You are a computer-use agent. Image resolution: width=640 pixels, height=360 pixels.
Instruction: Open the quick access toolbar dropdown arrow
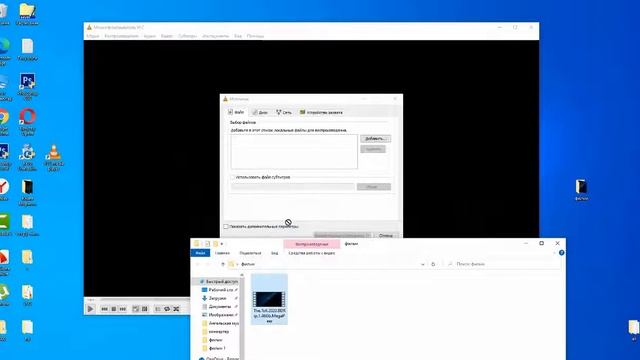coord(222,244)
